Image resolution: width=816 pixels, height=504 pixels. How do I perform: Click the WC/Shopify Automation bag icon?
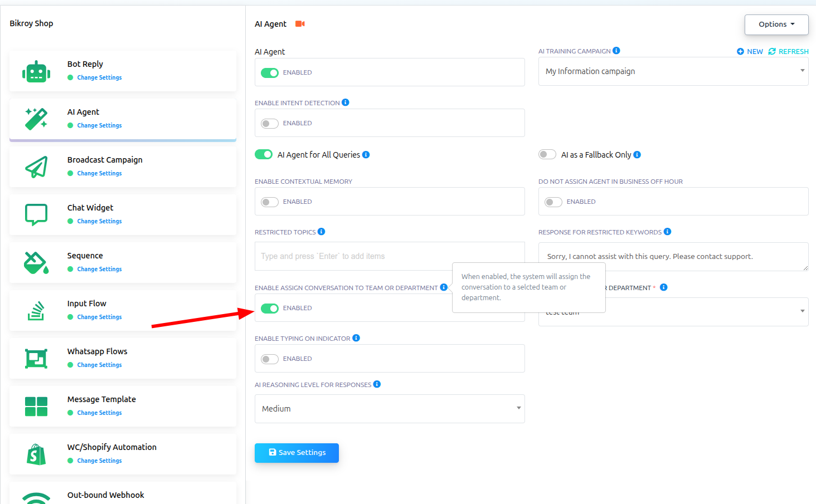coord(36,454)
